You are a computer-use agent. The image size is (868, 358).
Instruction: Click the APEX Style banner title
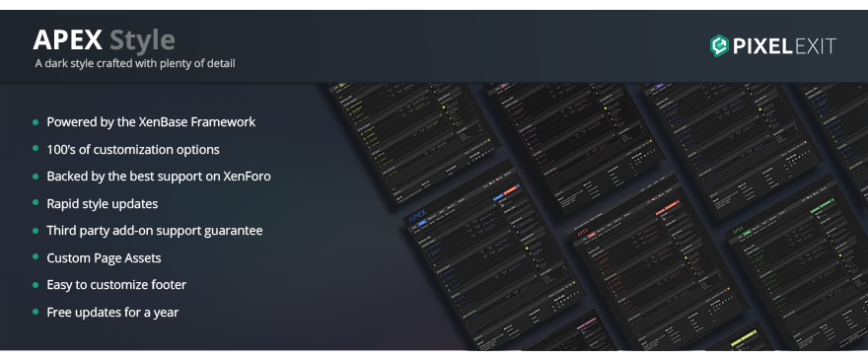click(x=105, y=39)
